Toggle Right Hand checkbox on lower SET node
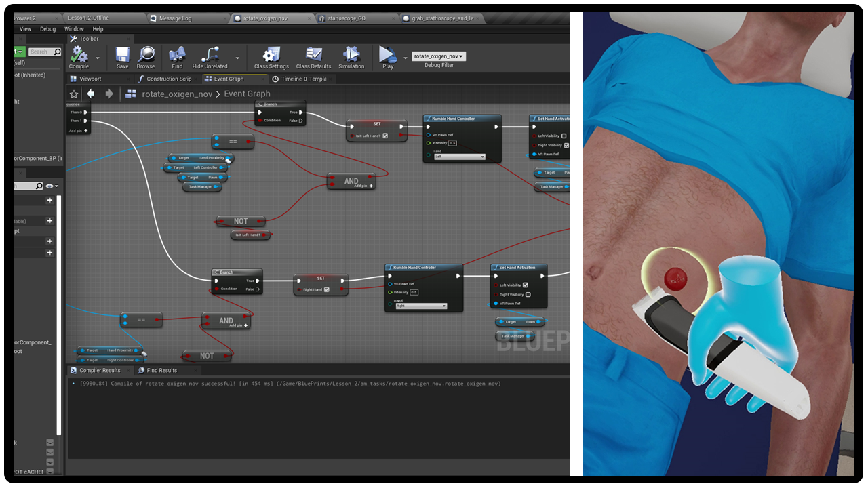Viewport: 868px width, 488px height. (x=327, y=289)
